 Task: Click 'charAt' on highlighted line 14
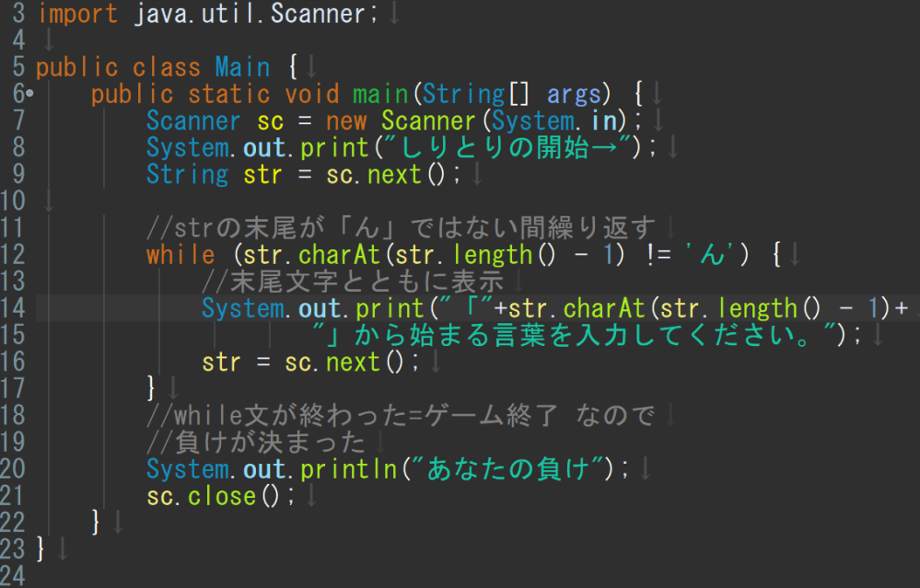click(x=604, y=308)
